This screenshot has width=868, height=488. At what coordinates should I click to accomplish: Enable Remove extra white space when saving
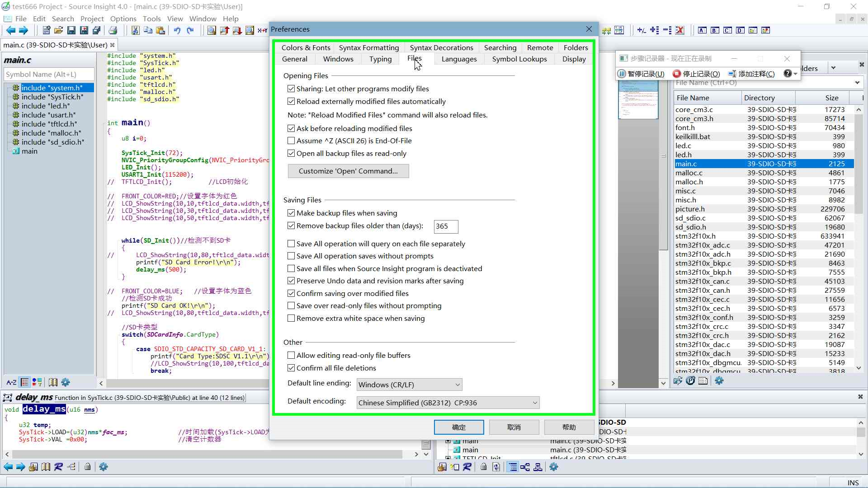[x=291, y=319]
